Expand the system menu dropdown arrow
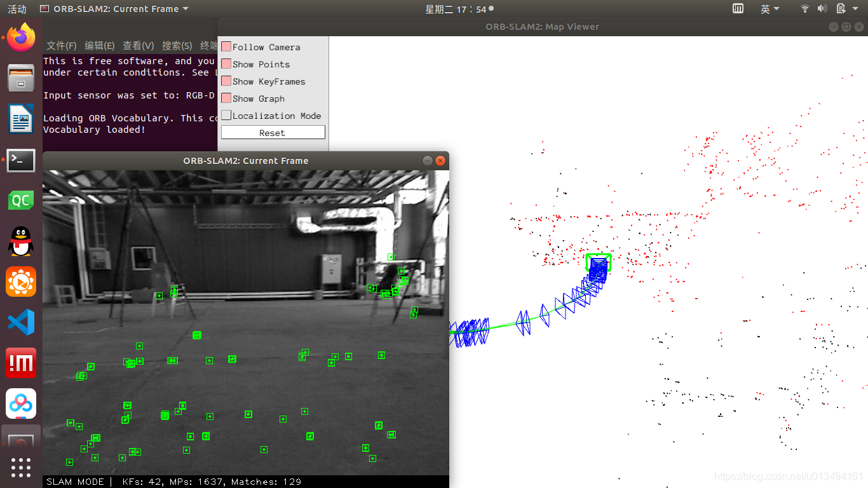Viewport: 868px width, 488px height. click(x=856, y=9)
